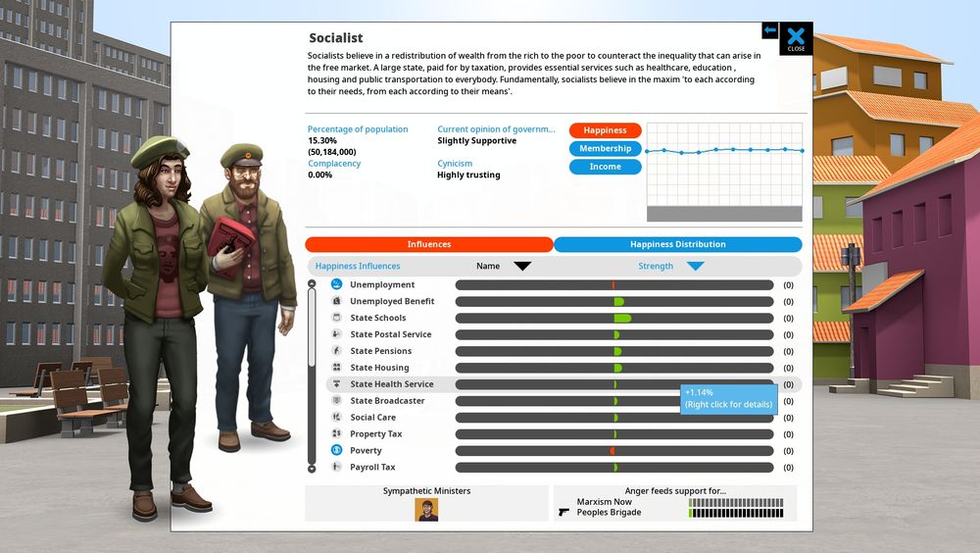The width and height of the screenshot is (980, 553).
Task: Show the Income graph
Action: click(x=605, y=167)
